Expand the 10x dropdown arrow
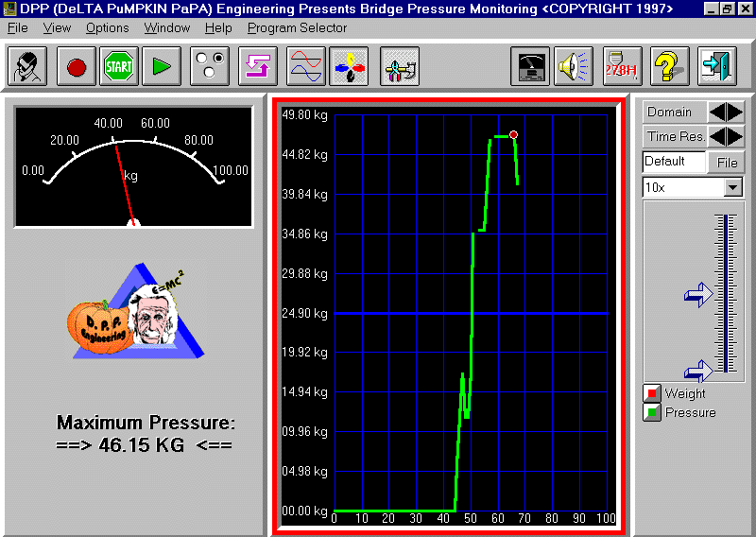The width and height of the screenshot is (756, 537). click(x=733, y=187)
